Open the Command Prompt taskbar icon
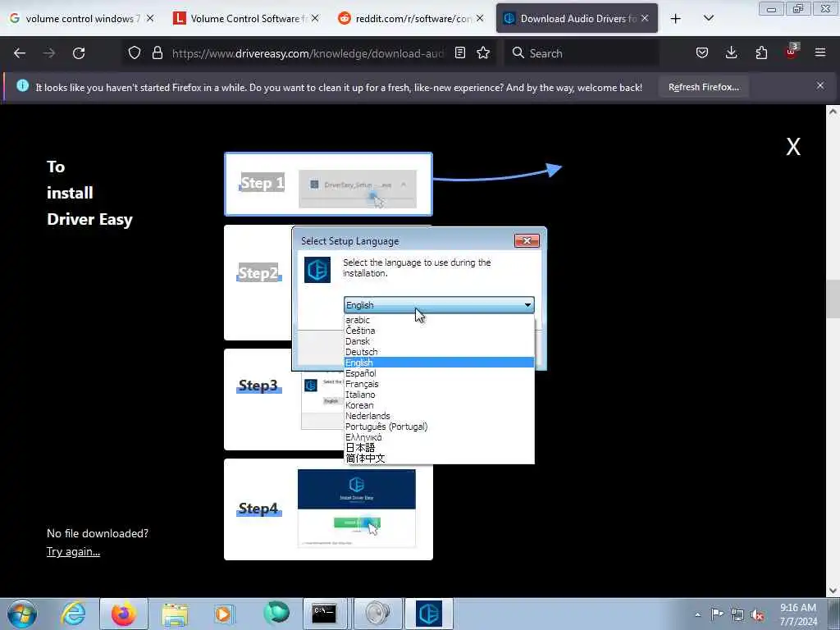This screenshot has width=840, height=630. [325, 614]
